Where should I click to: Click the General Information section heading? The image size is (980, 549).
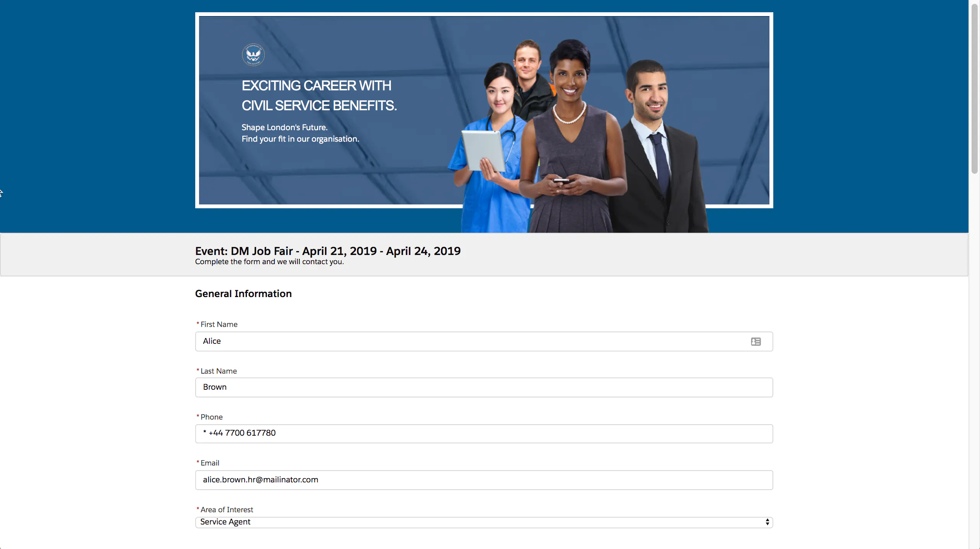pos(243,294)
